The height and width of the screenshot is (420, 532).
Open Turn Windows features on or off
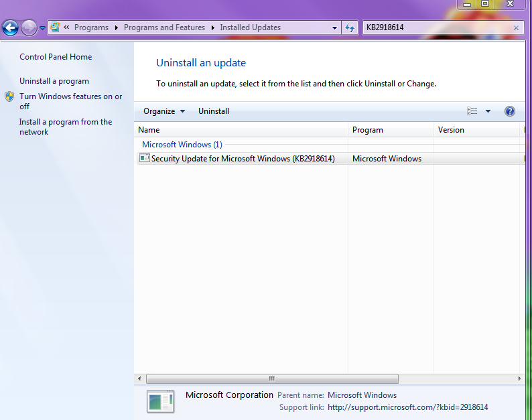pyautogui.click(x=70, y=101)
